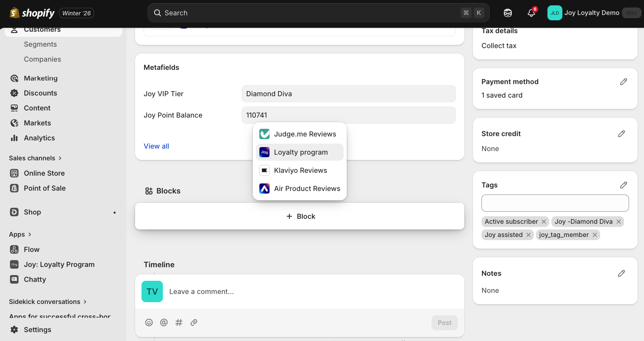Viewport: 644px width, 341px height.
Task: Open the notifications bell
Action: coord(531,13)
